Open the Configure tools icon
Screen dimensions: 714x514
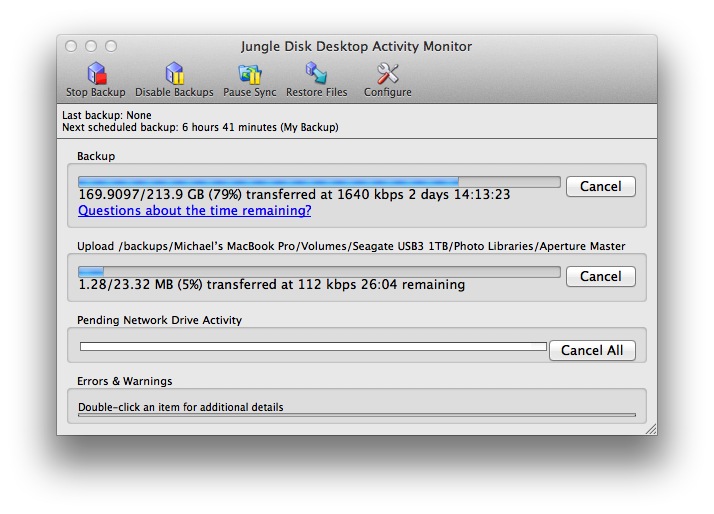[x=388, y=74]
